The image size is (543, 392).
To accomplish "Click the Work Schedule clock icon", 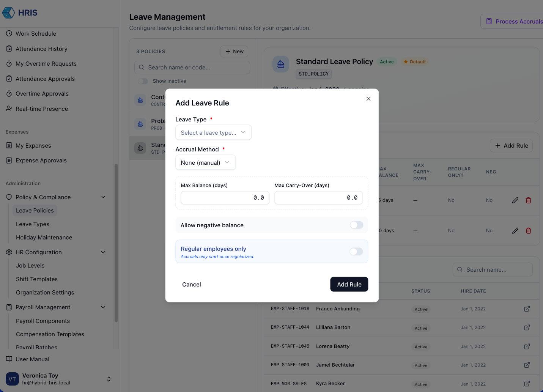I will [x=9, y=33].
